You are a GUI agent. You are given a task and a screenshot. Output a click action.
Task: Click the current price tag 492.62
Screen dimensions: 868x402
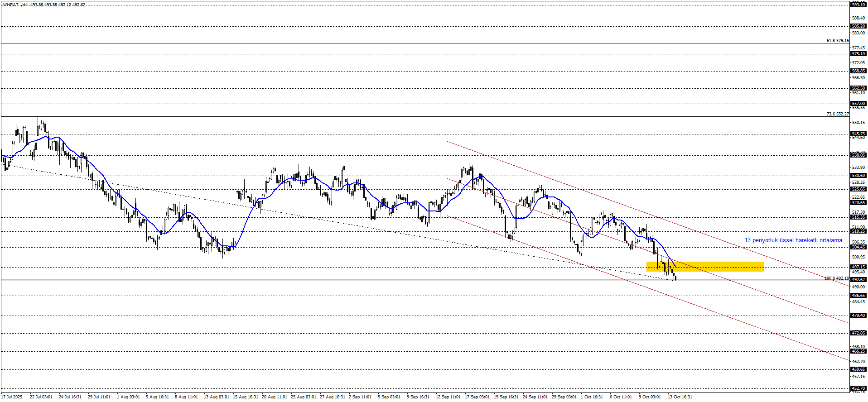(x=858, y=280)
